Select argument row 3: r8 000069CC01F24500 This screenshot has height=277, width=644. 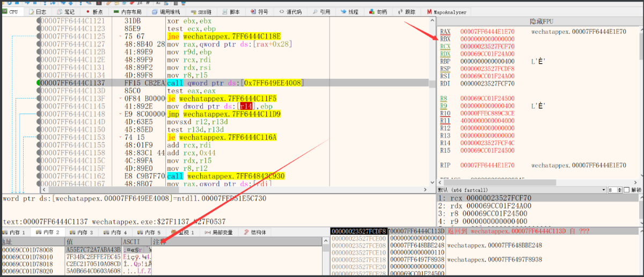pos(539,213)
